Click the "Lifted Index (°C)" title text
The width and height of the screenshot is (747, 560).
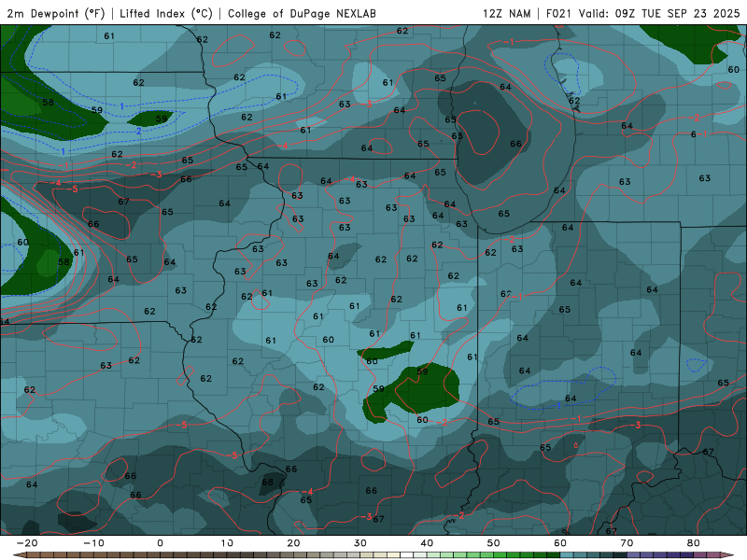click(x=166, y=13)
